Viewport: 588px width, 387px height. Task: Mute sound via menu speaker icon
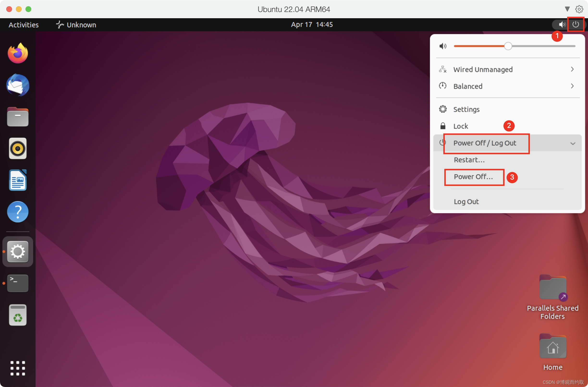443,46
